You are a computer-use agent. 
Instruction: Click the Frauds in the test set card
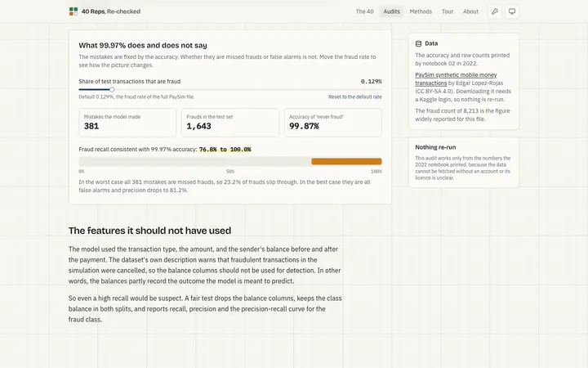(x=230, y=123)
